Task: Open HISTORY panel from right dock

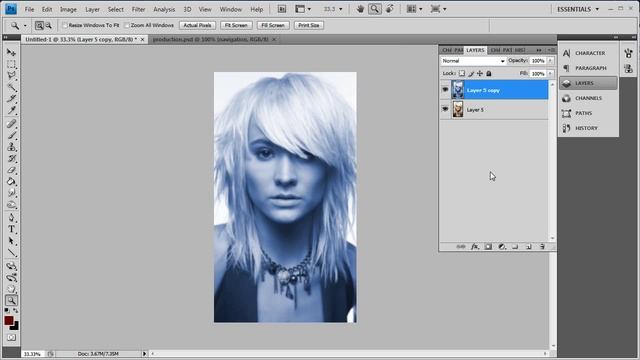Action: (x=588, y=128)
